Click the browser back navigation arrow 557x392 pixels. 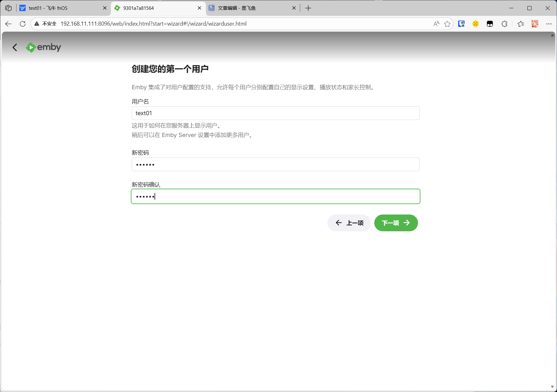(x=9, y=24)
